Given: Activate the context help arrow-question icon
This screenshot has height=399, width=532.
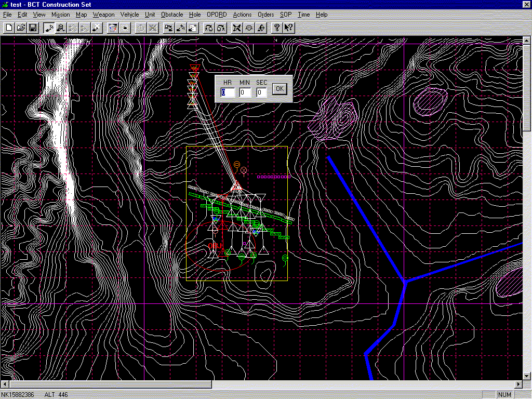Looking at the screenshot, I should pos(288,28).
